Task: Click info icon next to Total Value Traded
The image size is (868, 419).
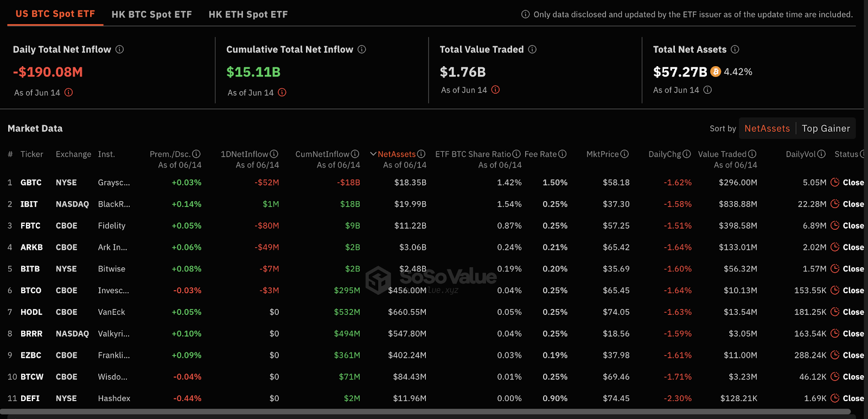Action: click(x=532, y=49)
